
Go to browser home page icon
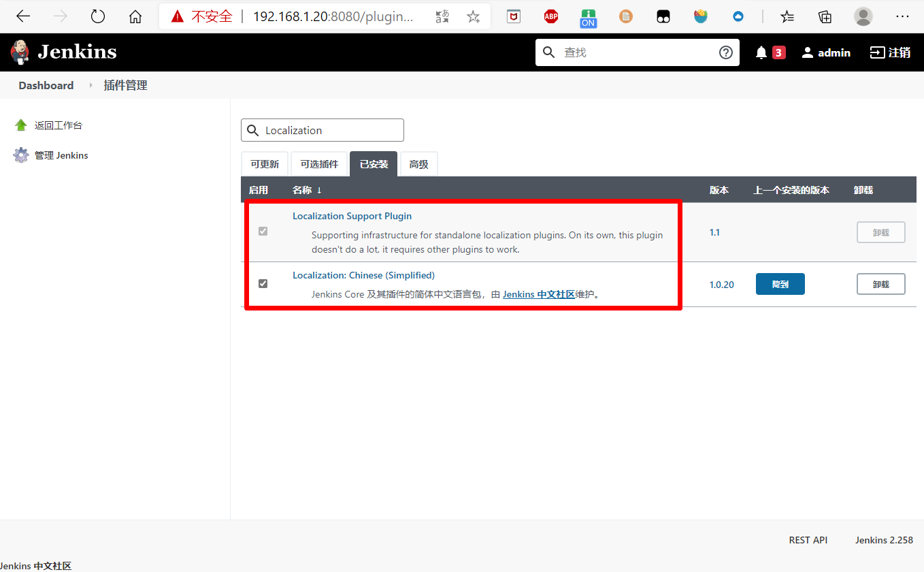pyautogui.click(x=135, y=16)
